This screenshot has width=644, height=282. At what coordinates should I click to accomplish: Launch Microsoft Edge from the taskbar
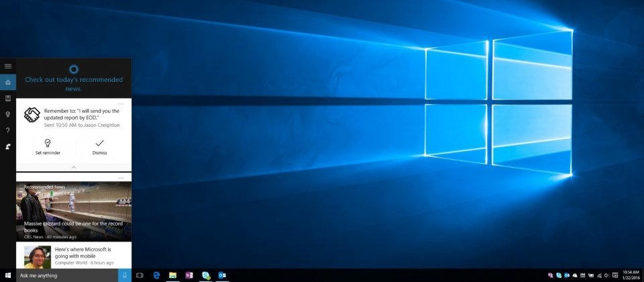tap(156, 275)
